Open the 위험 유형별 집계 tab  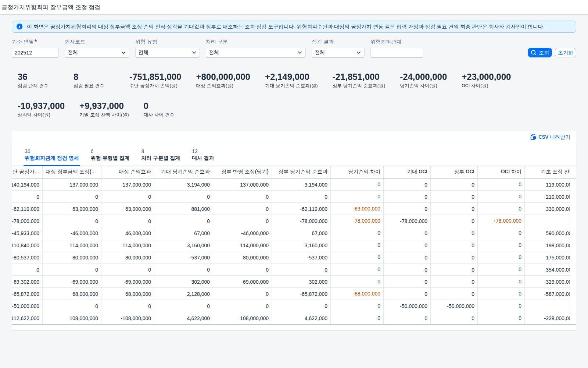[110, 155]
